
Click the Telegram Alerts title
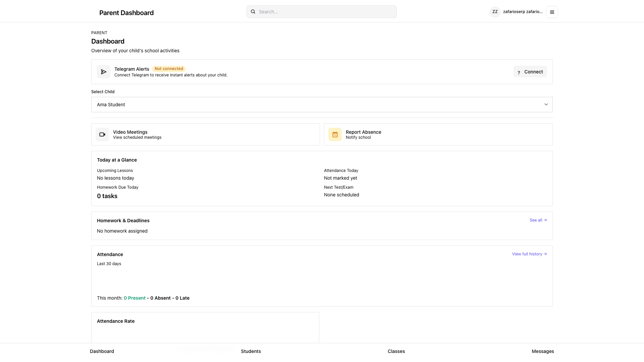pyautogui.click(x=132, y=69)
